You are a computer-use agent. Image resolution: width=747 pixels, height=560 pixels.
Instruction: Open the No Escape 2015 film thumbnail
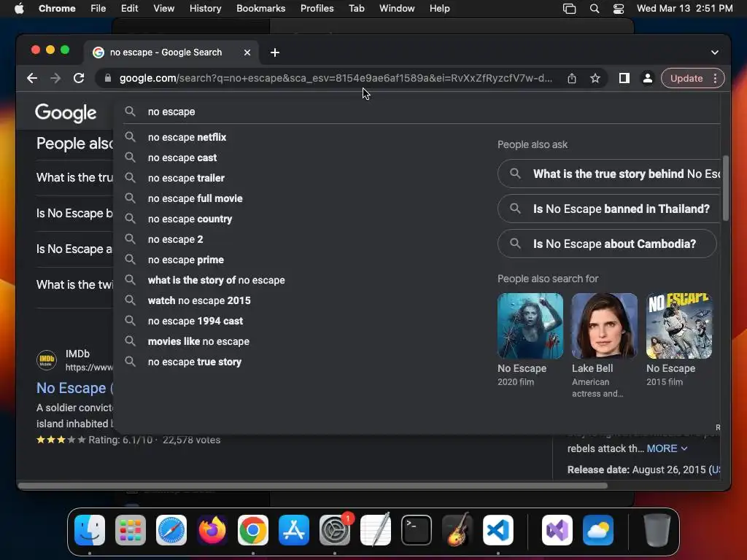pyautogui.click(x=679, y=326)
